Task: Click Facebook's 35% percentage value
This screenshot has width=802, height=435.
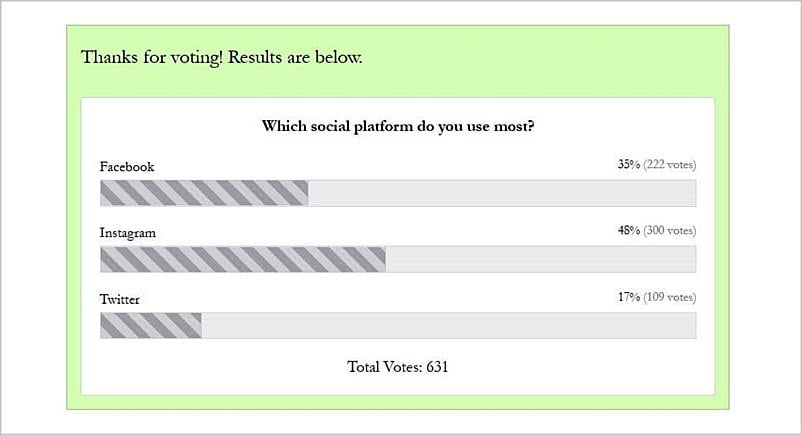Action: pyautogui.click(x=628, y=165)
